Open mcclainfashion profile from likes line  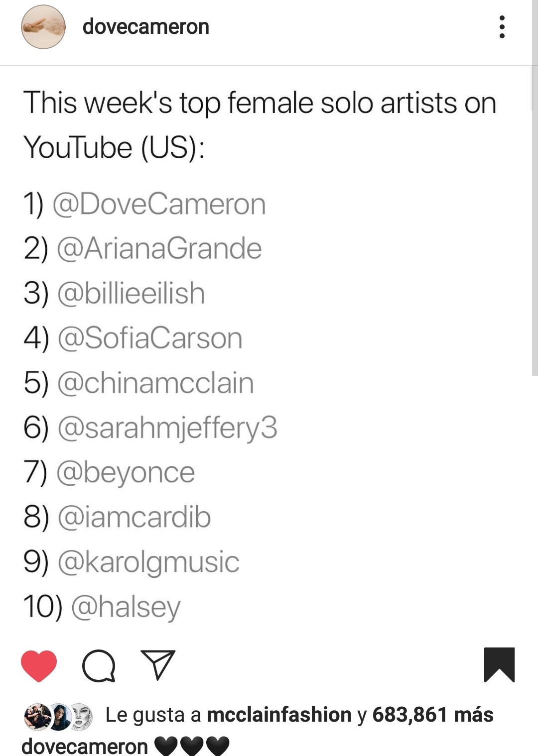(x=279, y=715)
